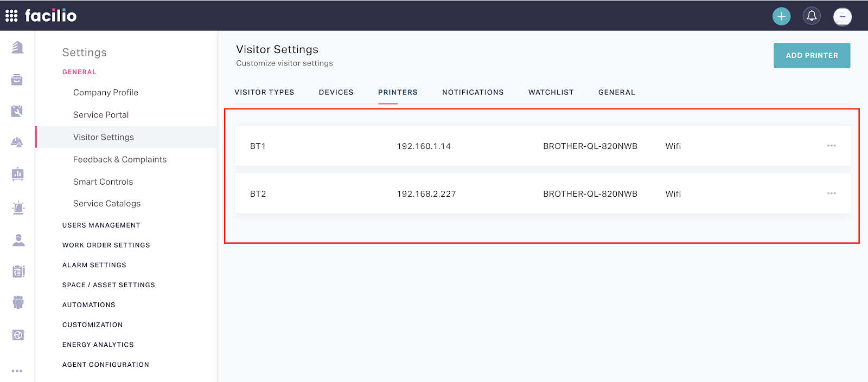Open options menu for printer BT2
Screen dimensions: 868x382
click(x=831, y=193)
